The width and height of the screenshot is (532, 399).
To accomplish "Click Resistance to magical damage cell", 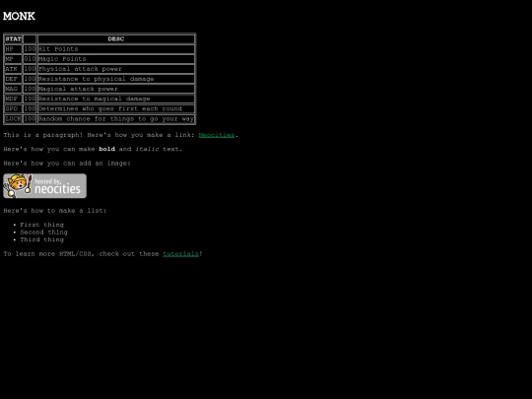I will 116,99.
